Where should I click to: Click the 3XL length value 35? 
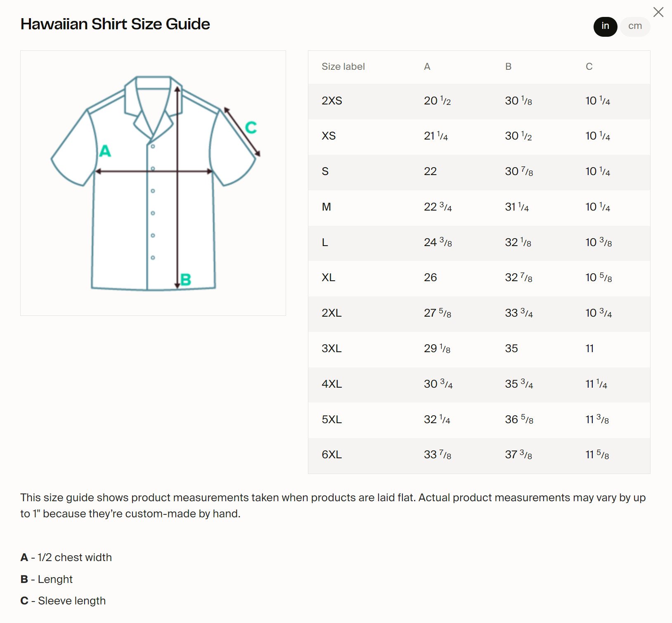coord(511,349)
